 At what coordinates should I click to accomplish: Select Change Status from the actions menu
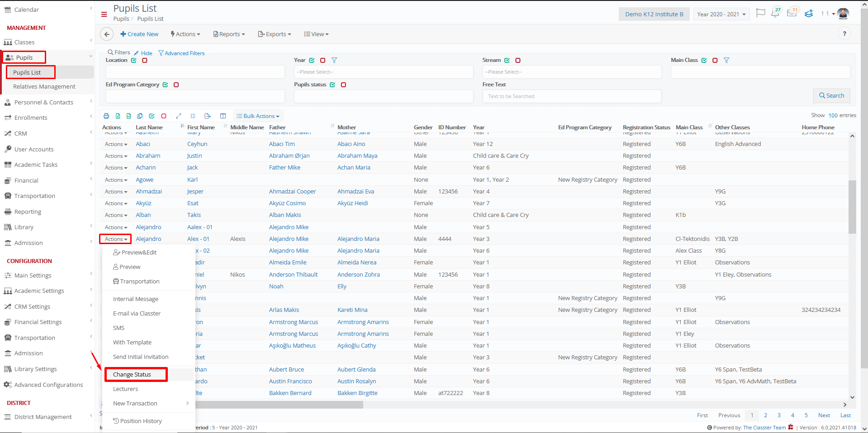132,374
